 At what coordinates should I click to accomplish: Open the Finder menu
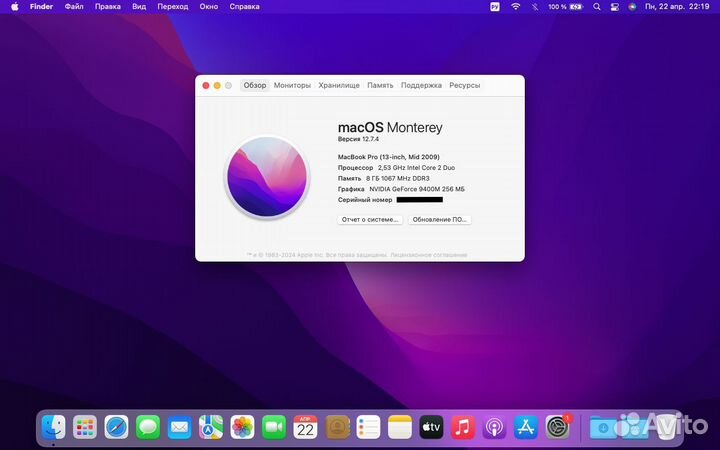click(x=41, y=6)
